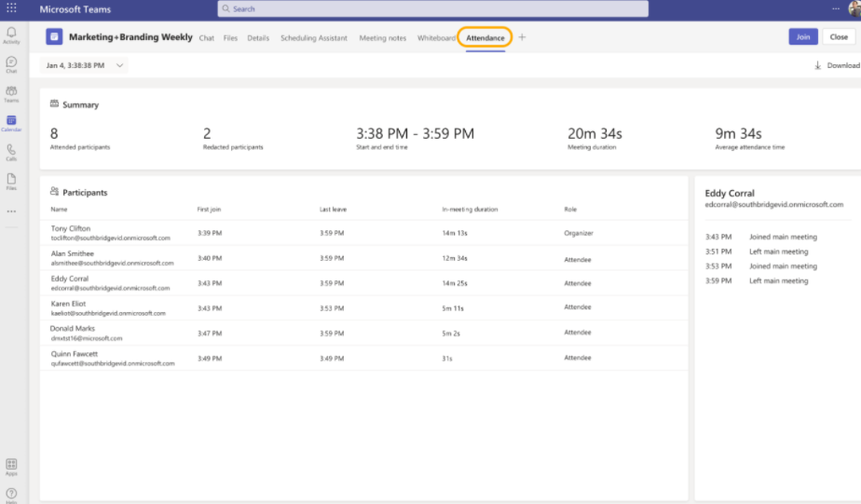Click the Join button
The image size is (861, 504).
[802, 37]
